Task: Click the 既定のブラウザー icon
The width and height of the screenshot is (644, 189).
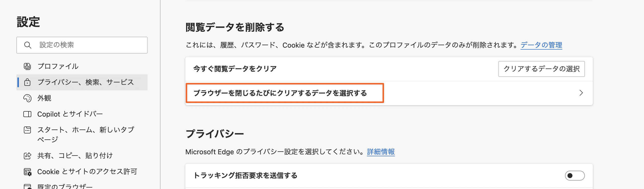Action: [28, 186]
